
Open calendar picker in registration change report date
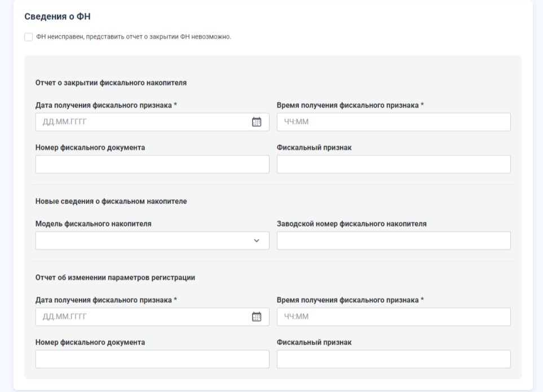(256, 316)
